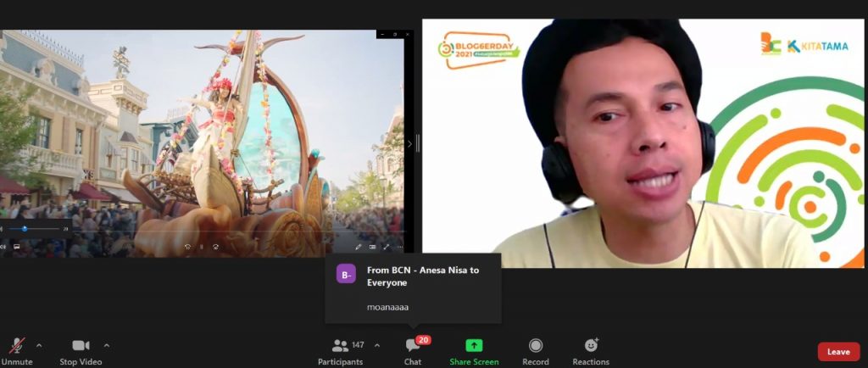Screen dimensions: 868x368
Task: Adjust the video player volume slider
Action: point(33,229)
